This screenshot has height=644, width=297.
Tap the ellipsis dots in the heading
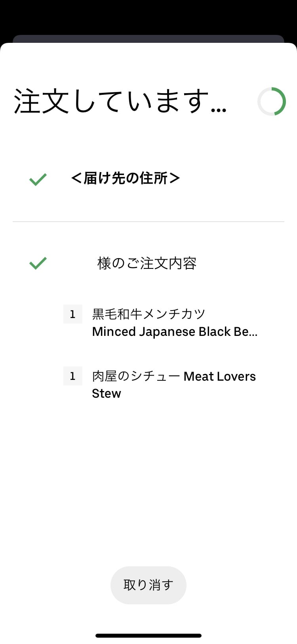pos(219,110)
